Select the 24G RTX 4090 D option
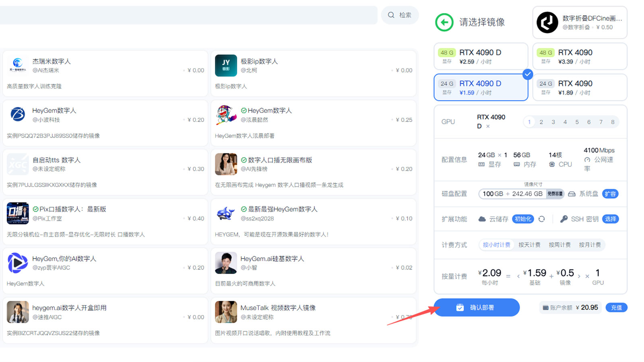644x362 pixels. (481, 87)
